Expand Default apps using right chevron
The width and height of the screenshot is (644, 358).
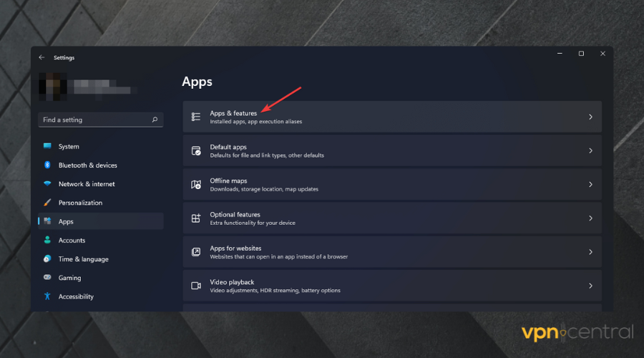pyautogui.click(x=590, y=150)
